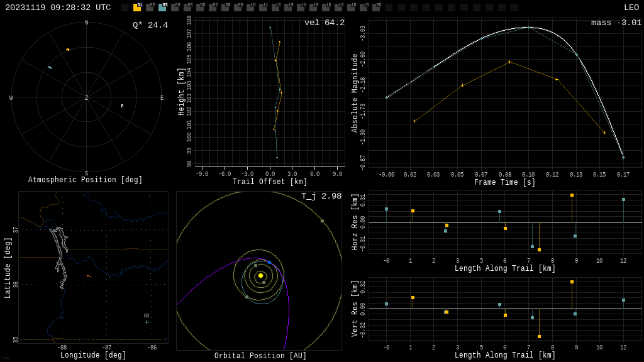This screenshot has height=362, width=644.
Task: Click the E compass label
Action: [x=162, y=97]
